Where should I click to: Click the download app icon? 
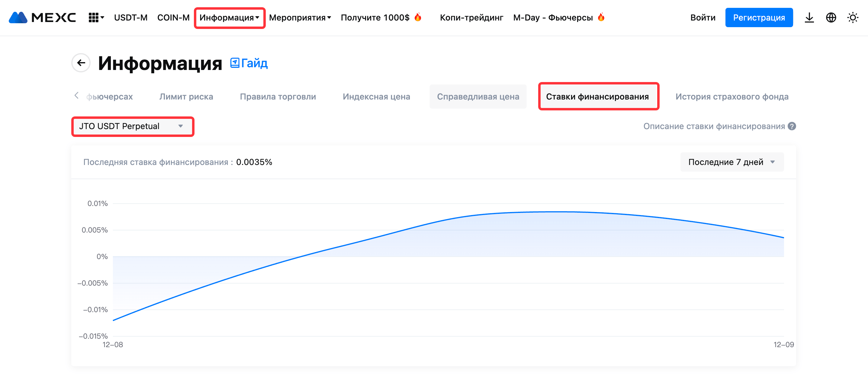point(809,17)
